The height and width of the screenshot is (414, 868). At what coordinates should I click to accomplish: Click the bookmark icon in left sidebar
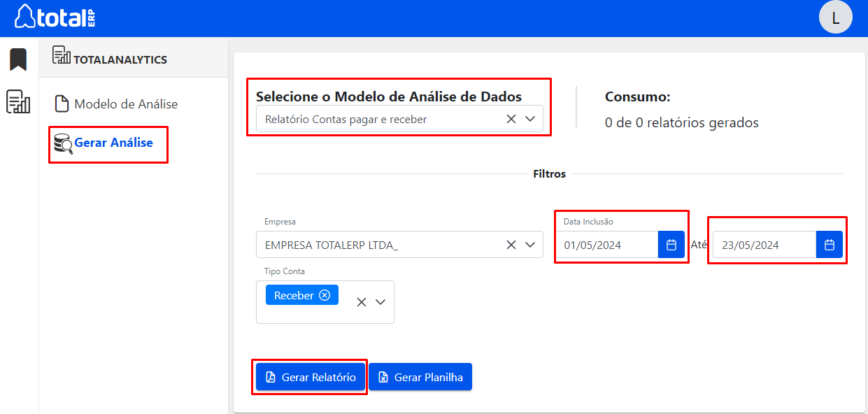coord(18,59)
